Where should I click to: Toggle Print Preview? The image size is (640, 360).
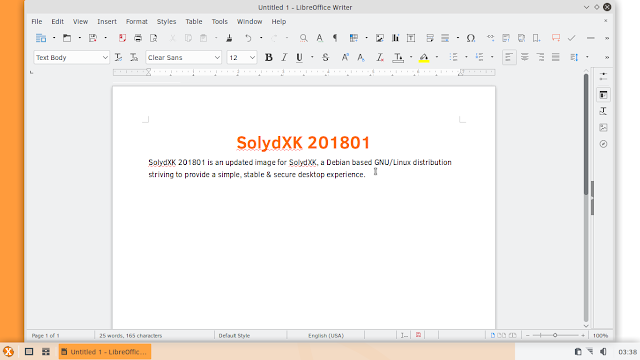[153, 38]
